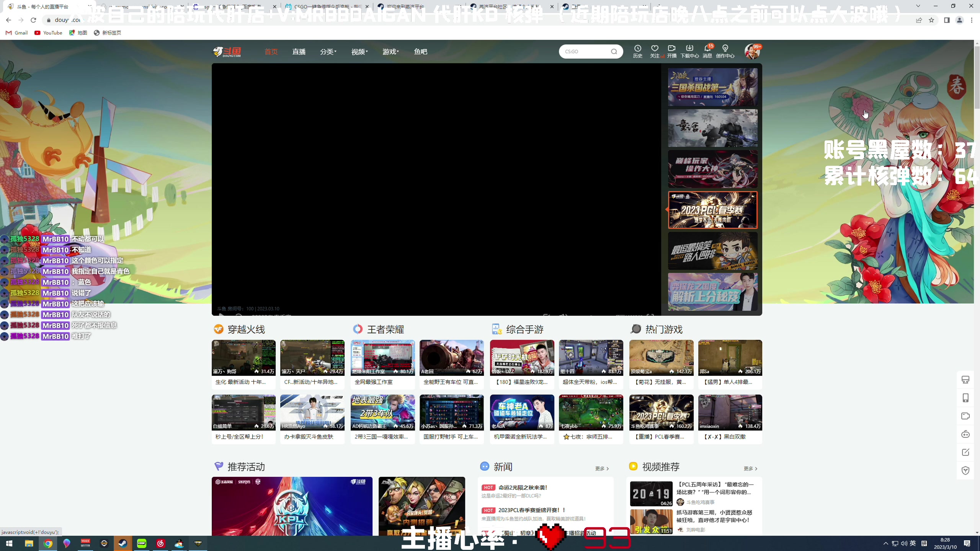Screen dimensions: 980x551
Task: Open the PCL五周年采访 video thumbnail
Action: [651, 494]
